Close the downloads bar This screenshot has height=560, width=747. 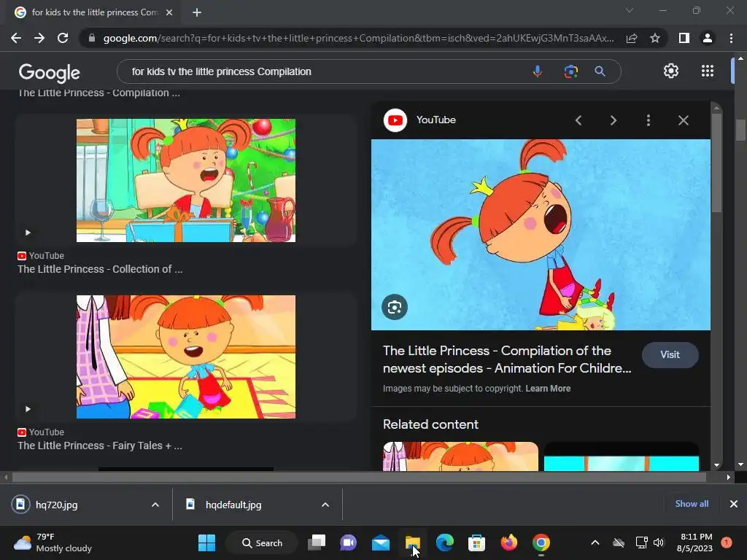coord(734,504)
